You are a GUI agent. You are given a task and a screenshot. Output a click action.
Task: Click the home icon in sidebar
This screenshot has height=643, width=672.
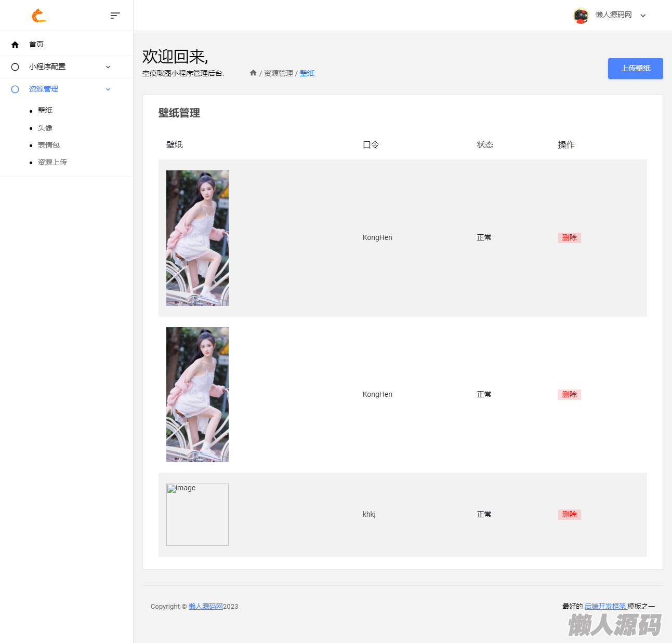point(15,45)
